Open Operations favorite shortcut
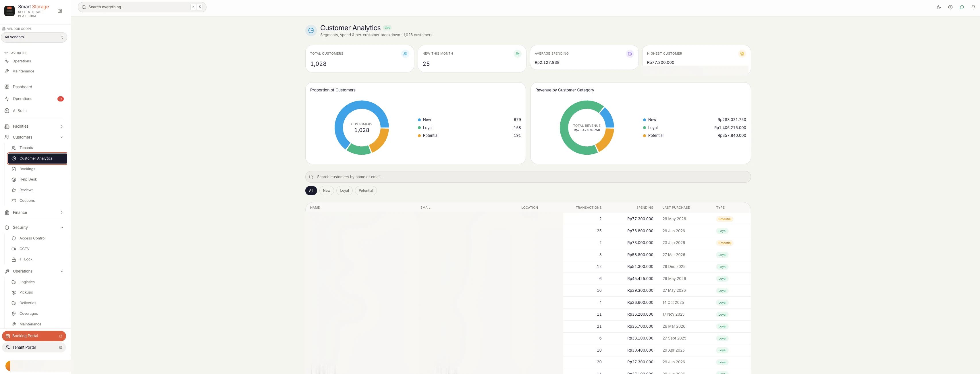Image resolution: width=980 pixels, height=374 pixels. [x=34, y=61]
